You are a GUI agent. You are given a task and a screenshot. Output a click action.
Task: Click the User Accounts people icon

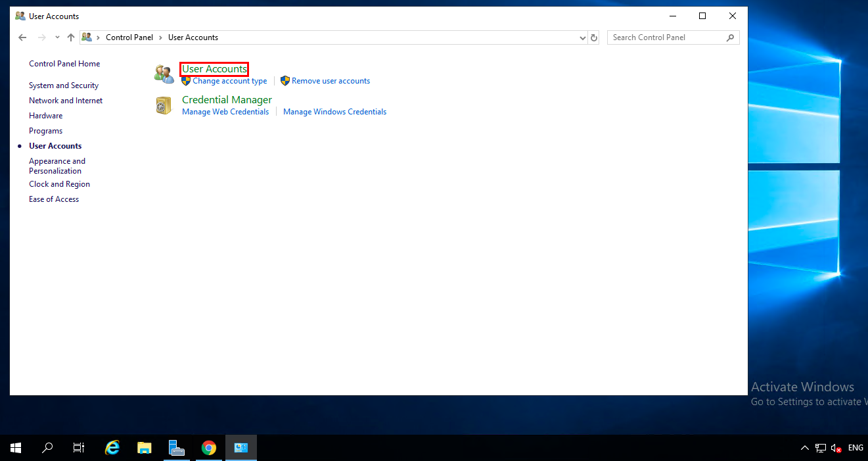tap(164, 74)
